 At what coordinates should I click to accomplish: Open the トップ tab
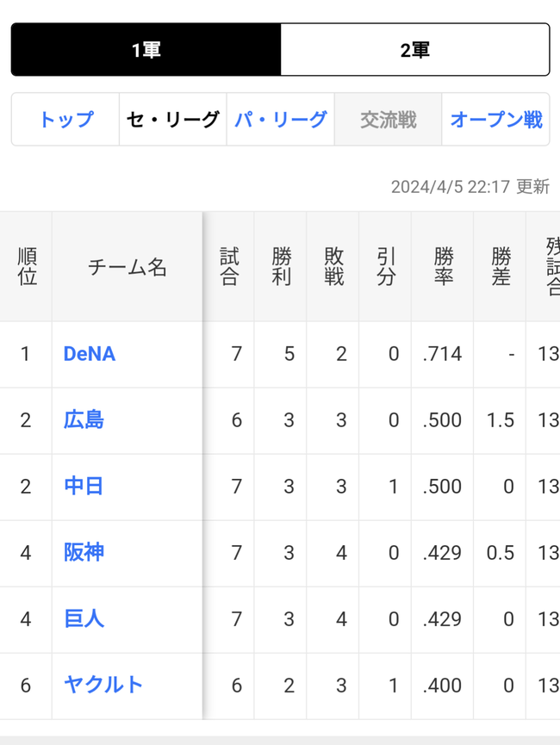65,120
